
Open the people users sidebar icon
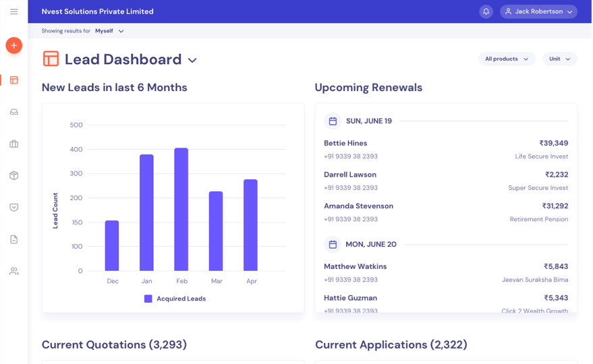13,271
